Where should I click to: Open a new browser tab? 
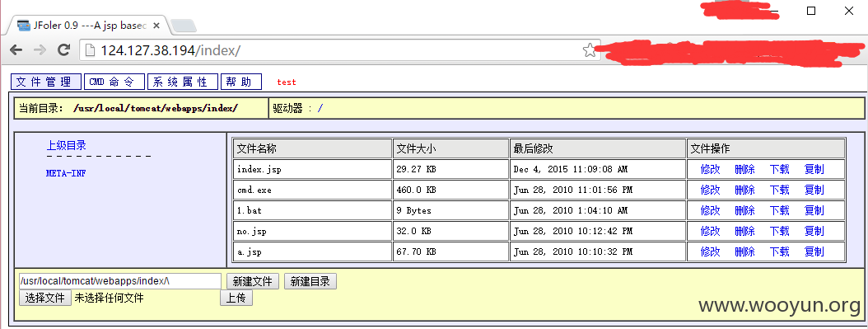(x=183, y=26)
